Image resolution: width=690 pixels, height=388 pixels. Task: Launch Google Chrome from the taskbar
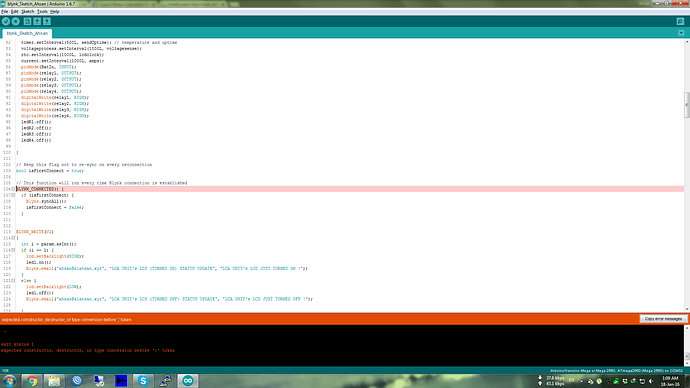click(32, 381)
